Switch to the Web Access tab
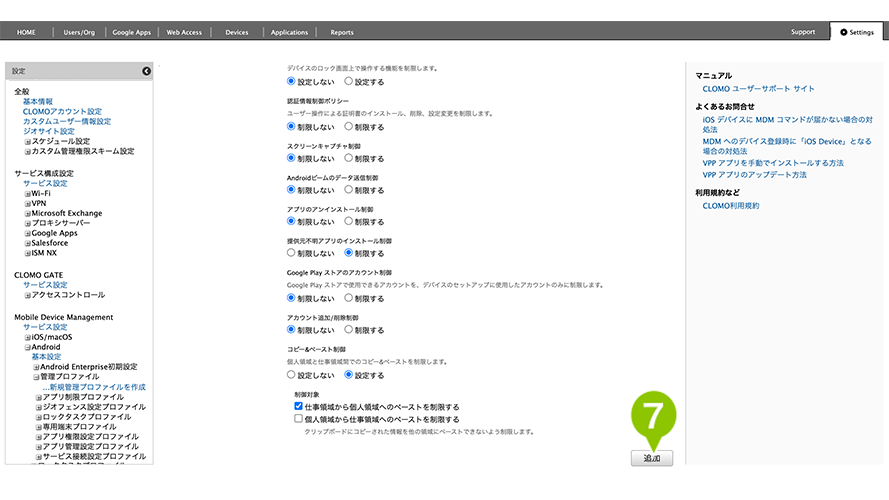Screen dimensions: 889x500 pos(184,32)
